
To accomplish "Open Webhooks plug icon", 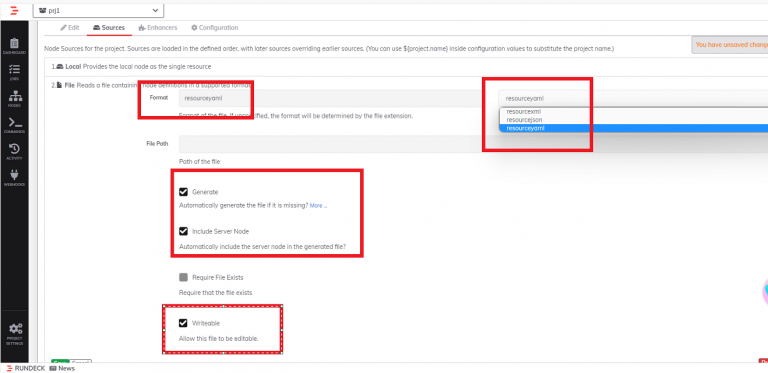I will [14, 178].
